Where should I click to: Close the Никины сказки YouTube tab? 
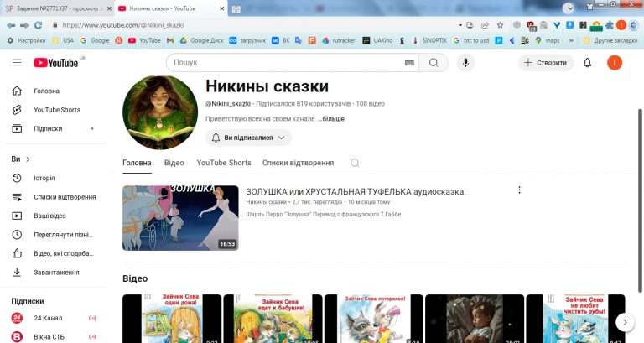(x=221, y=8)
